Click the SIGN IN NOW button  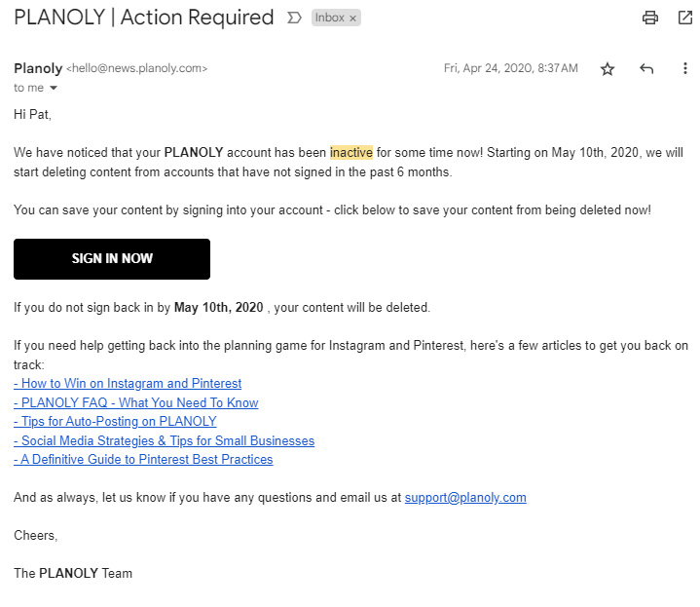[112, 259]
